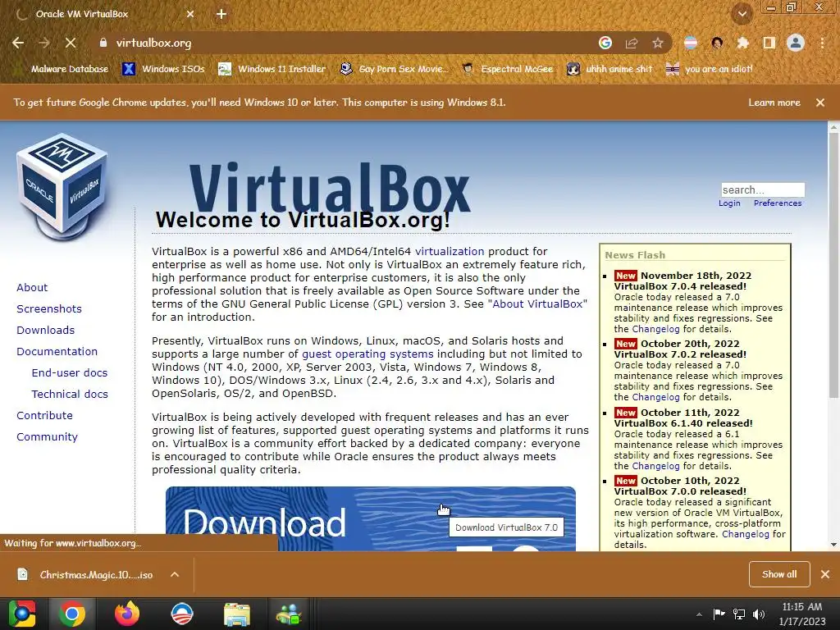Click the avatar face extension icon
840x630 pixels.
(717, 43)
